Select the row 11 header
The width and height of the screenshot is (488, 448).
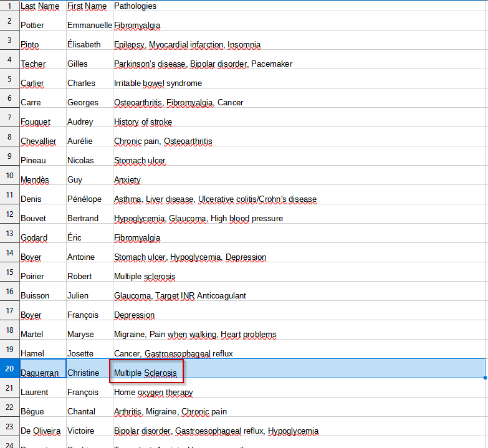pos(9,194)
